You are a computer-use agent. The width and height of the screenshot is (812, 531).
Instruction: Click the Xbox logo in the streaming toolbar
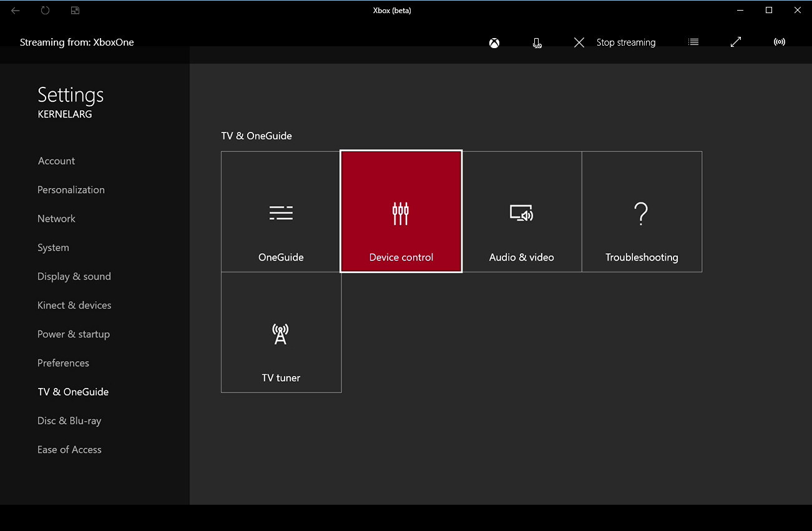tap(494, 42)
